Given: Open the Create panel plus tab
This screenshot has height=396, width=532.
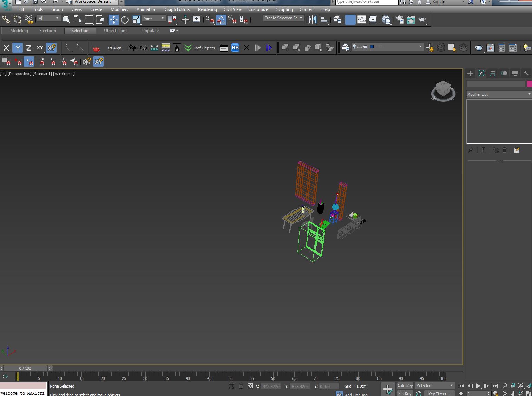Looking at the screenshot, I should pos(470,73).
